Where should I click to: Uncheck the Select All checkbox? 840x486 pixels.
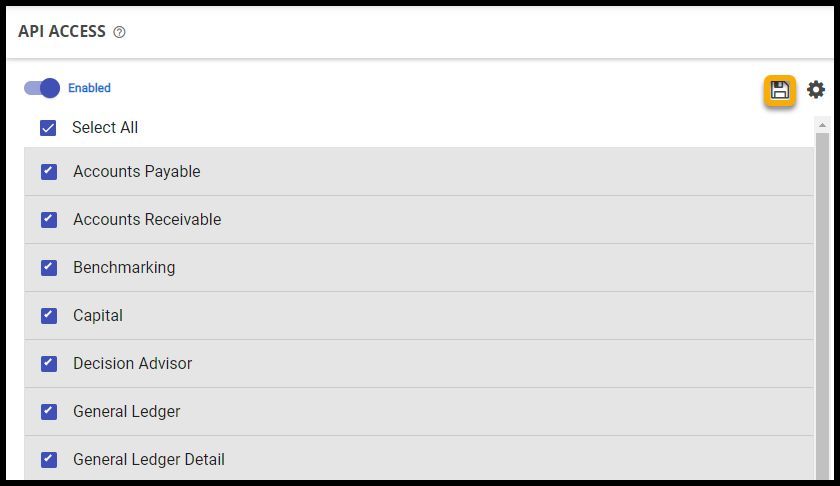(48, 128)
